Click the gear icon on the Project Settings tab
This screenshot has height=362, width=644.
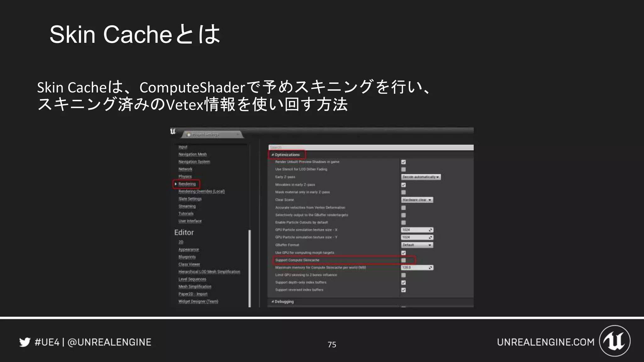click(x=189, y=134)
